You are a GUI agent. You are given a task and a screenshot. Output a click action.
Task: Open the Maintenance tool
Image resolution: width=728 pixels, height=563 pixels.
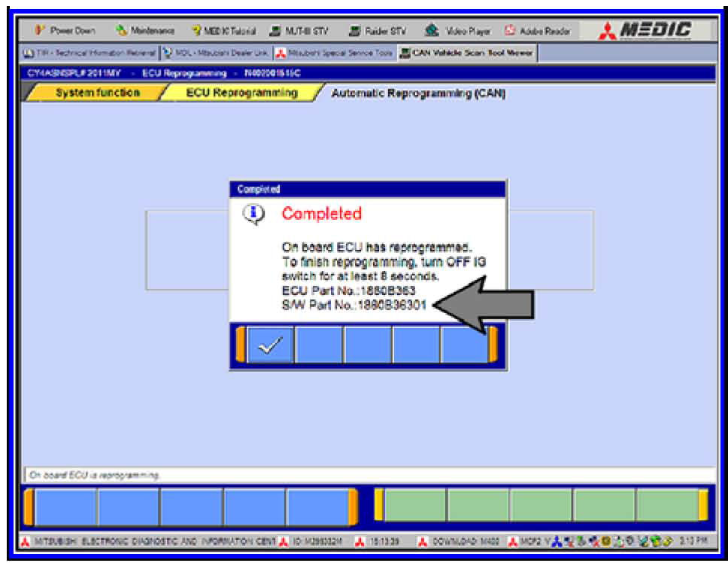point(145,31)
